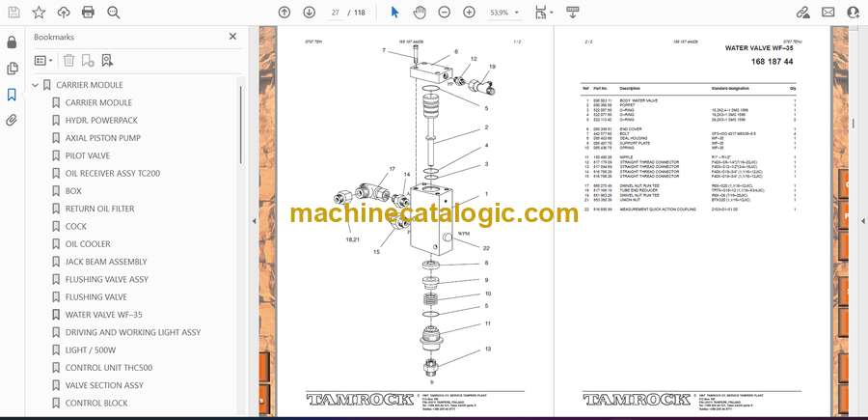Click the upload to cloud icon

(x=64, y=13)
